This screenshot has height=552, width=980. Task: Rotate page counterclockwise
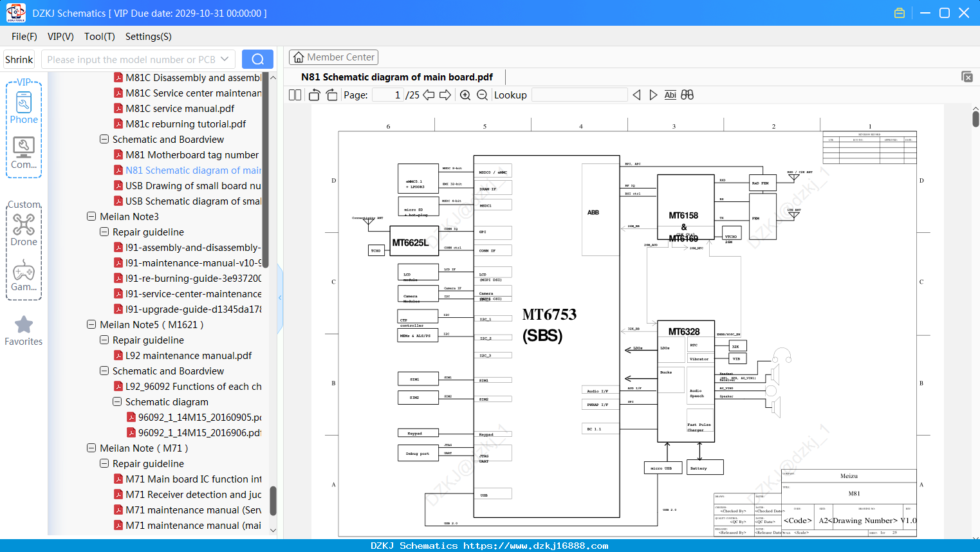pos(314,95)
